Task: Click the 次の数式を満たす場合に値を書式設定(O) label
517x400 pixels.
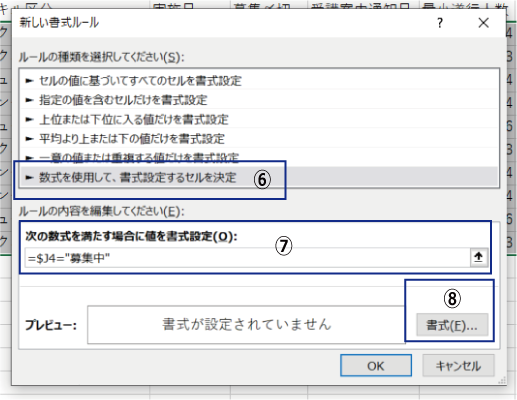Action: pos(131,236)
